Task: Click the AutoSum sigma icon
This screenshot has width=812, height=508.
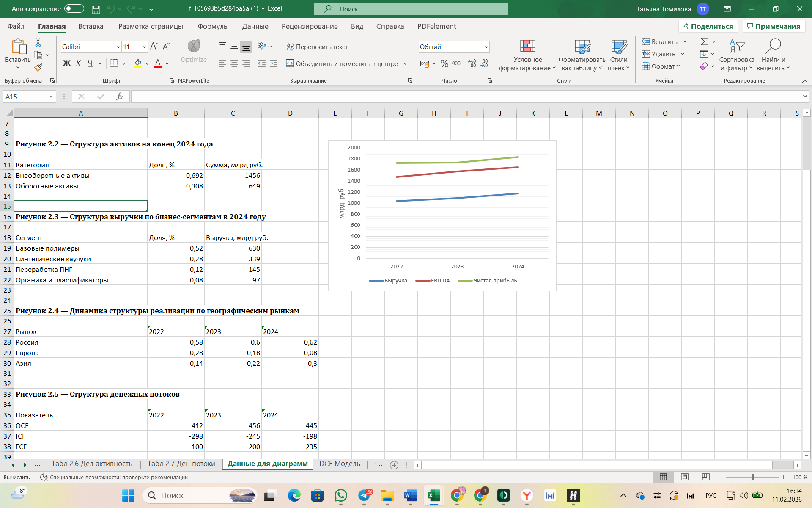Action: (x=704, y=41)
